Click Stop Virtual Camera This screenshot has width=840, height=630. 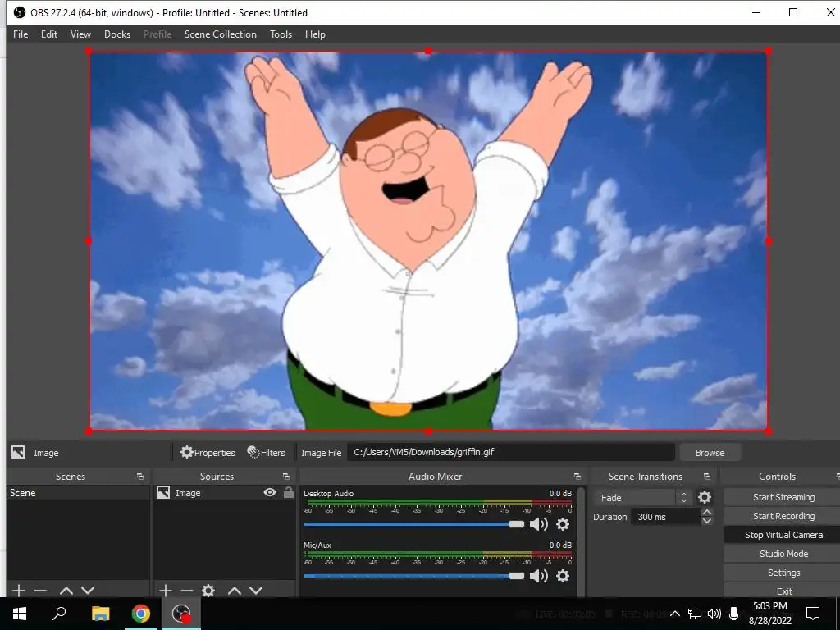[783, 535]
